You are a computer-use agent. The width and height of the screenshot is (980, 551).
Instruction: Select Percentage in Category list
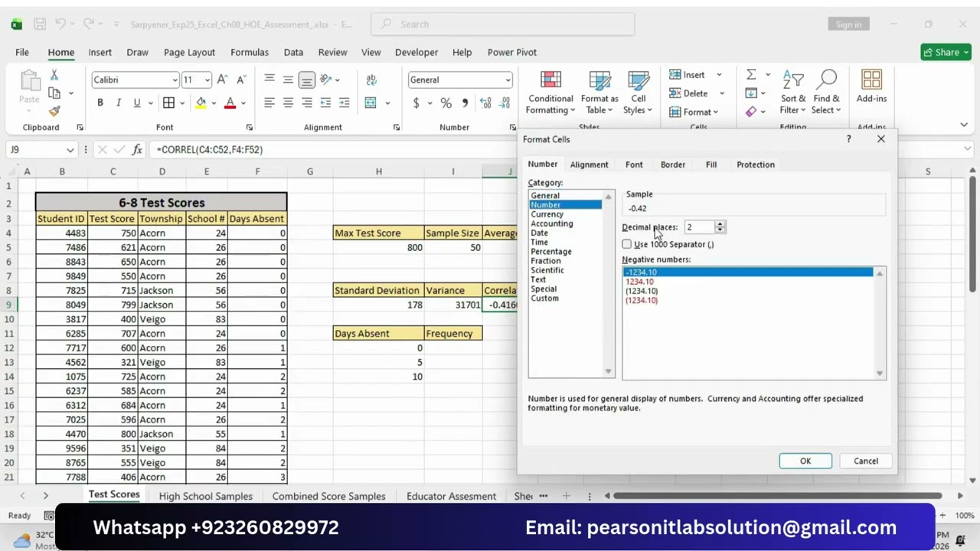pos(551,252)
